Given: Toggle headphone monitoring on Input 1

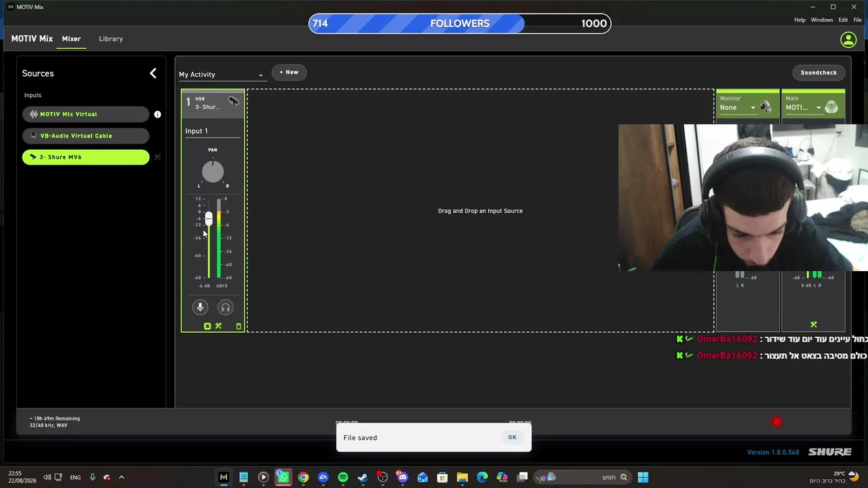Looking at the screenshot, I should click(225, 308).
